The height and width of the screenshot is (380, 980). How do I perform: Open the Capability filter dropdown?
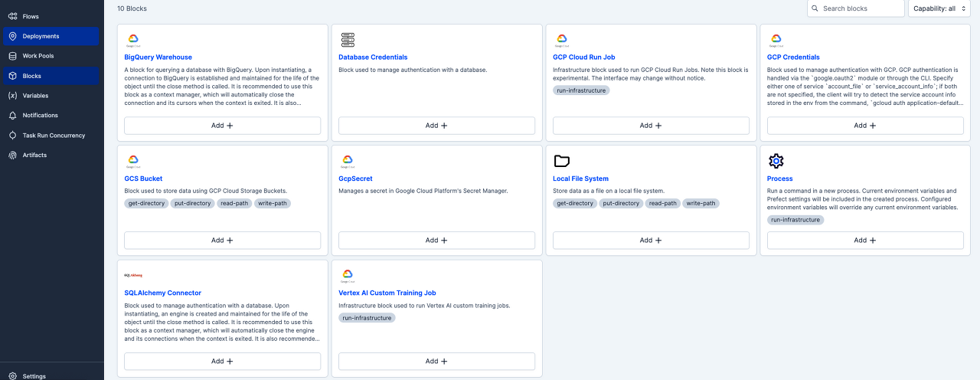[939, 8]
